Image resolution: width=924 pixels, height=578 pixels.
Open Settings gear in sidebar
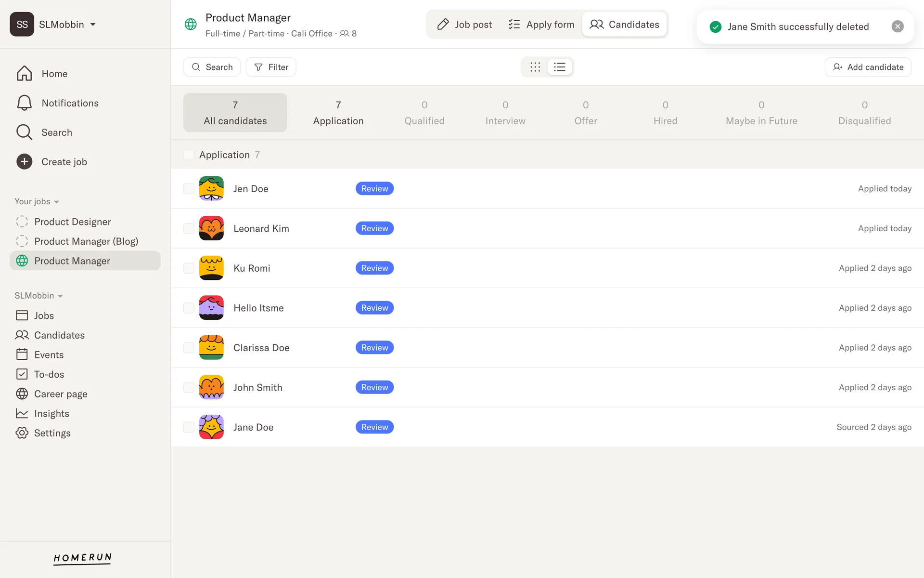click(x=22, y=433)
